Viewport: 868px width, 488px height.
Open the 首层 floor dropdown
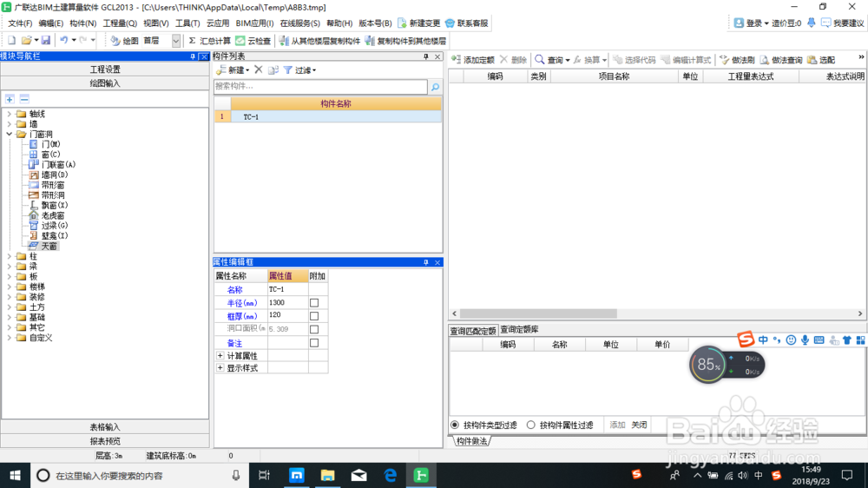click(176, 41)
